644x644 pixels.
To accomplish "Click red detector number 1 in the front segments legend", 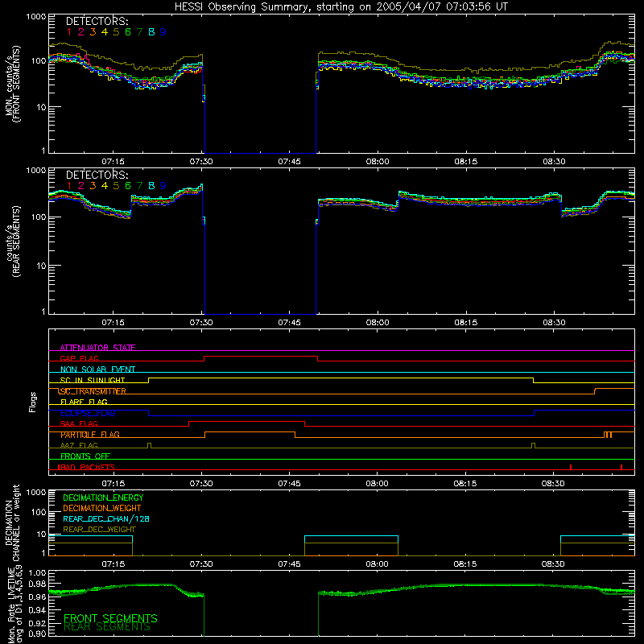I will point(69,32).
